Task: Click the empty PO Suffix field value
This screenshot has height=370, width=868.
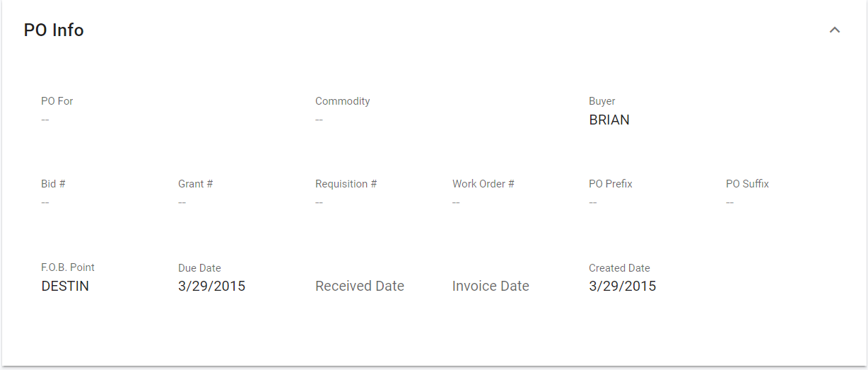Action: click(730, 203)
